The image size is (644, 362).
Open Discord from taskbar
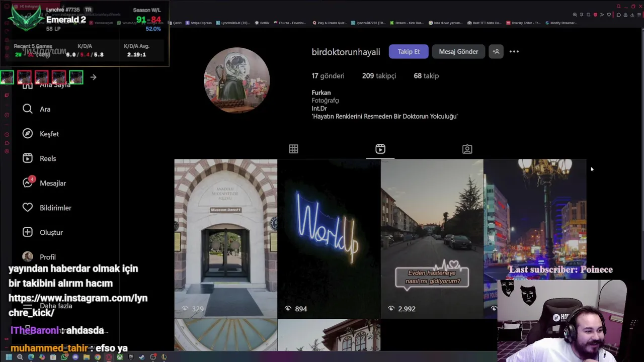click(x=75, y=357)
